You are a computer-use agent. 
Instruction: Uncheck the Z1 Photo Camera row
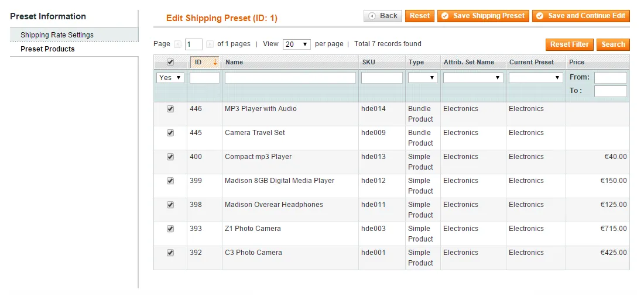point(170,229)
